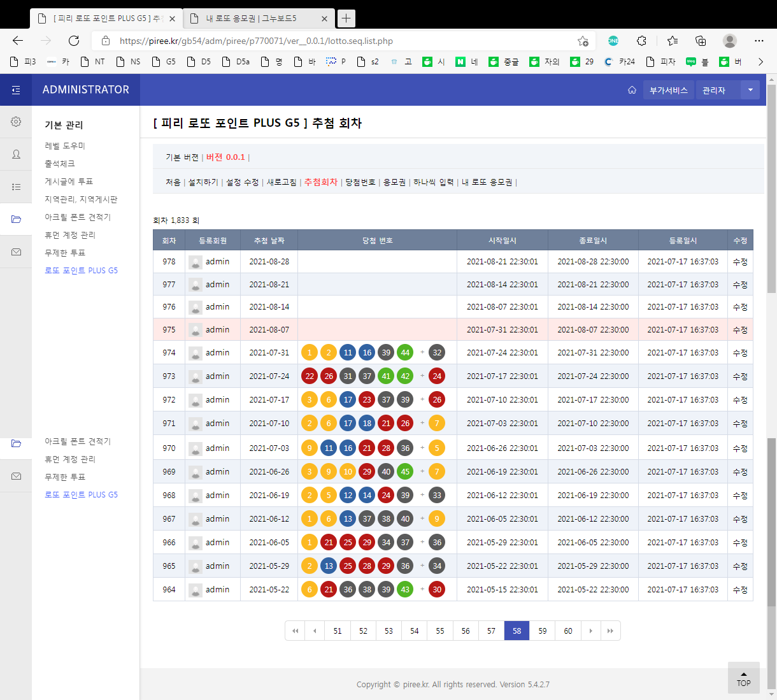Click the member user sidebar icon
Image resolution: width=777 pixels, height=700 pixels.
16,154
